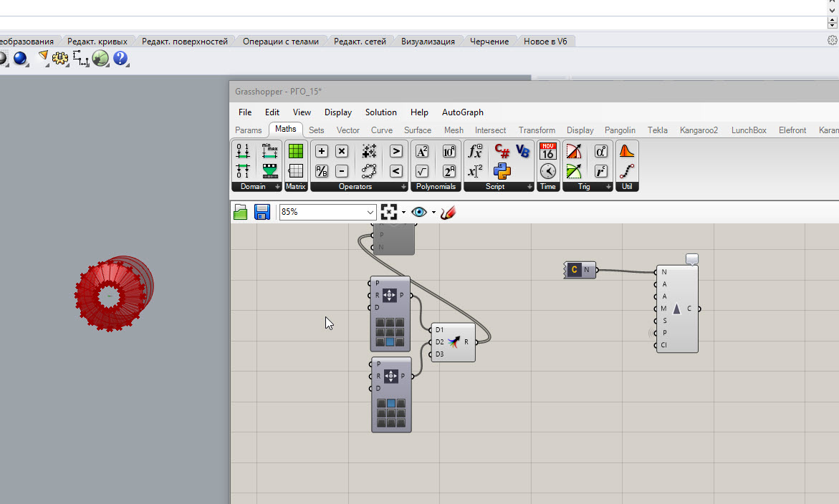Click the Python script component icon

[x=502, y=171]
